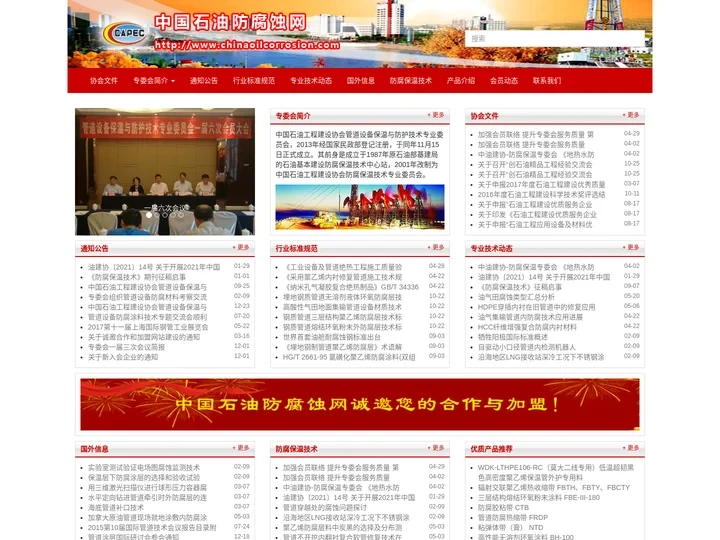The height and width of the screenshot is (540, 720).
Task: Open 管道穿越处的腐蚀问题探讨 article
Action: [x=325, y=507]
